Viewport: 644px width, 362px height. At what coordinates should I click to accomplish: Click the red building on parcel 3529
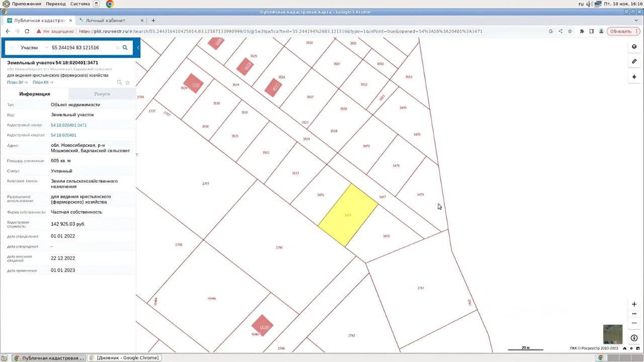pos(193,84)
